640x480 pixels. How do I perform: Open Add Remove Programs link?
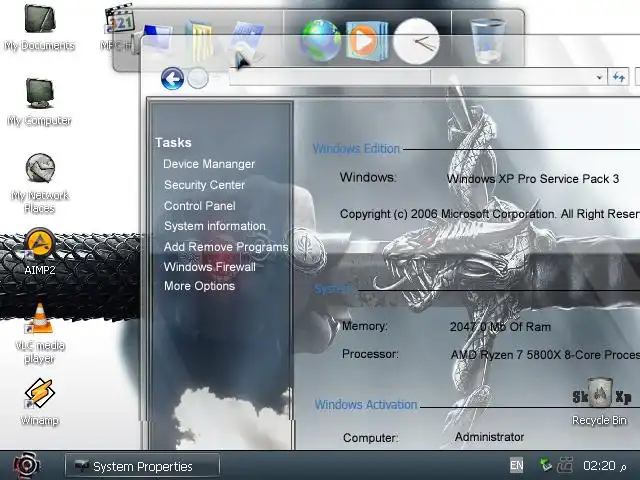[226, 247]
